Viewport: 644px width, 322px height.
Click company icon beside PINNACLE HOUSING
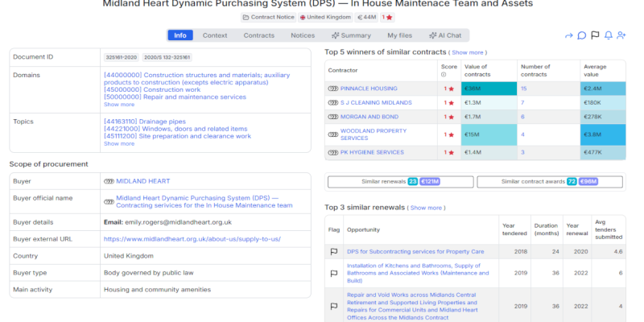(x=333, y=89)
